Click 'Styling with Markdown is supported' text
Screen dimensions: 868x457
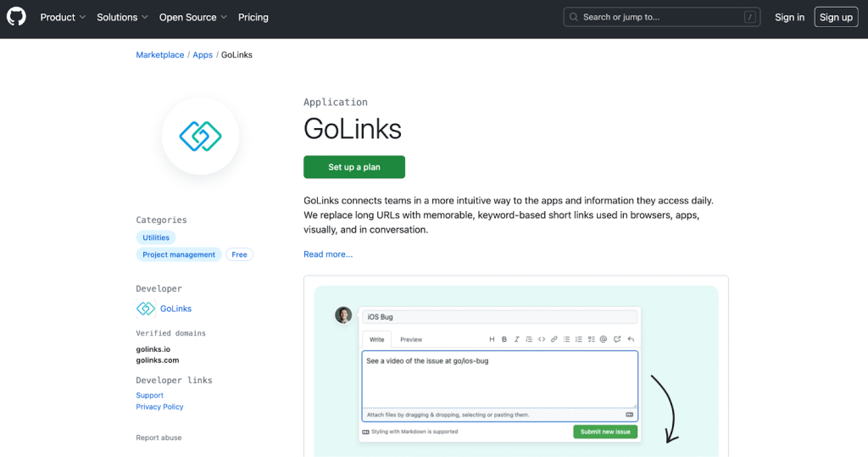coord(415,432)
